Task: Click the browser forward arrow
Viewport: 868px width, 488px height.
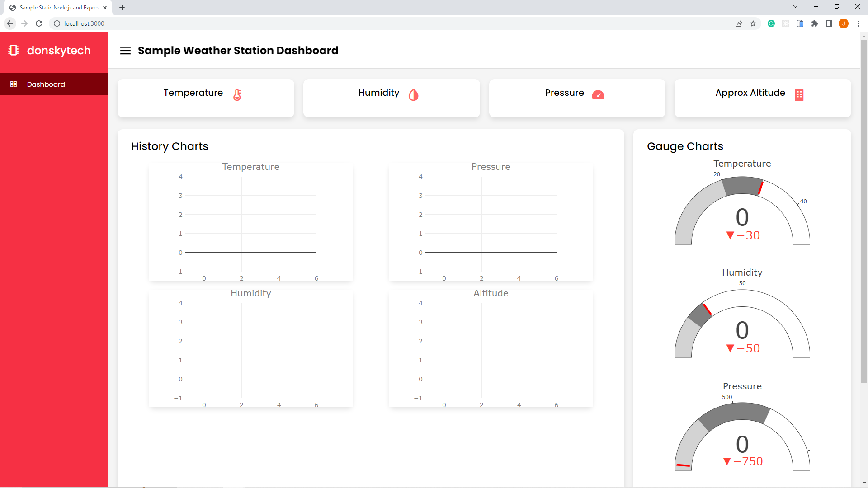Action: click(24, 23)
